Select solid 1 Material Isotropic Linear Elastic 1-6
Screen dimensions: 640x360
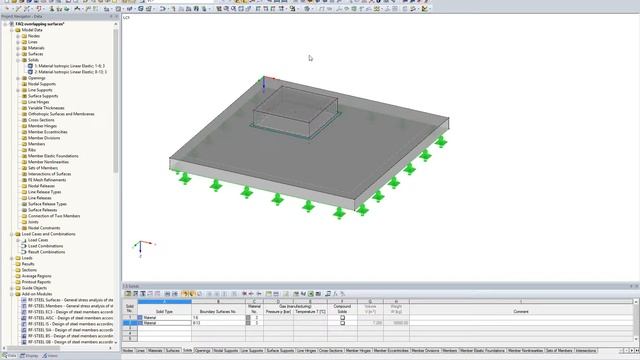click(69, 66)
